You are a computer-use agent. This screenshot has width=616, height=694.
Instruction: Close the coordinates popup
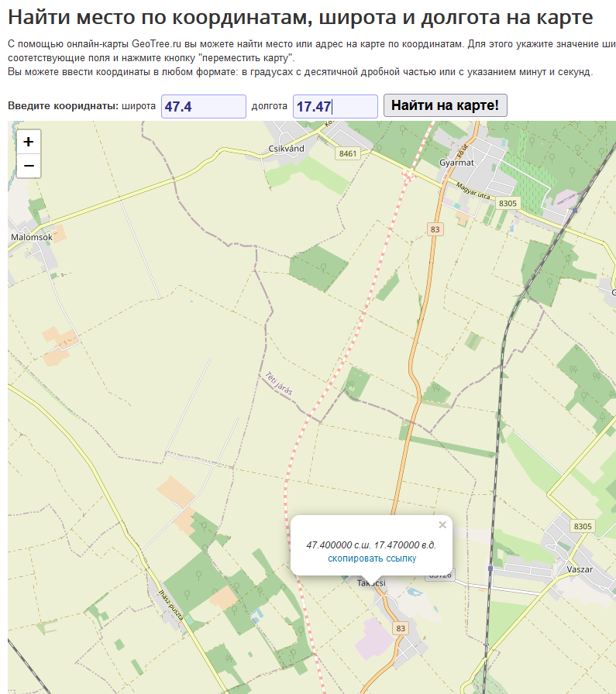(442, 524)
